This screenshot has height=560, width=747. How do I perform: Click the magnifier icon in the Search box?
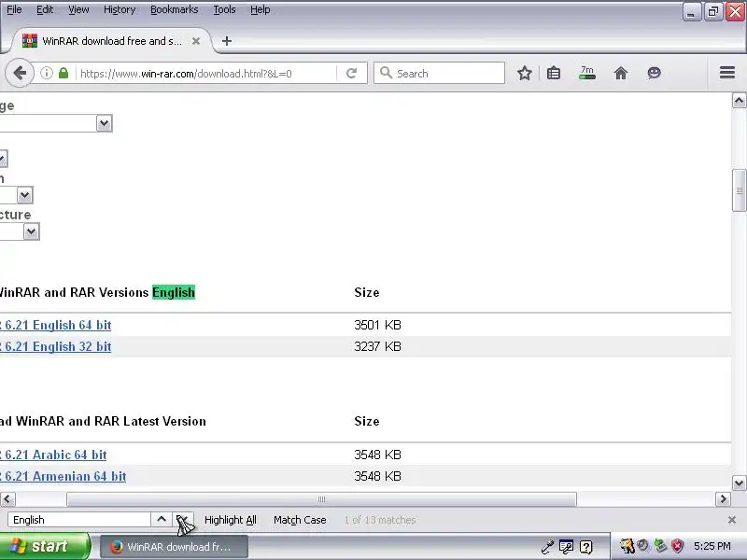pos(386,73)
